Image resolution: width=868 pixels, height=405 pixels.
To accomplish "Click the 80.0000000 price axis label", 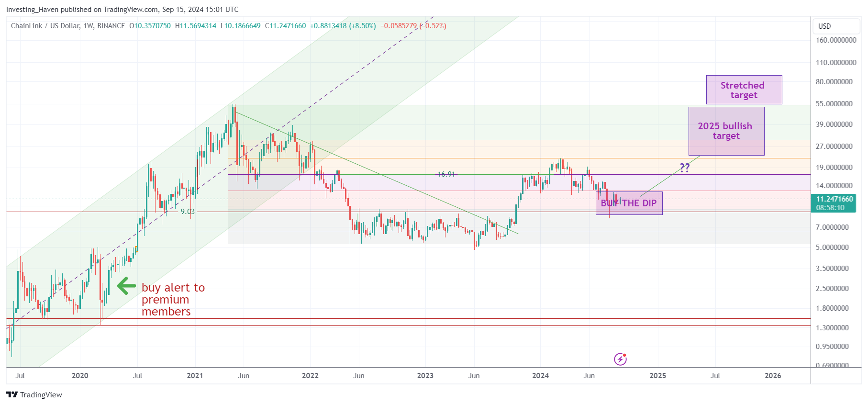I will (x=834, y=82).
